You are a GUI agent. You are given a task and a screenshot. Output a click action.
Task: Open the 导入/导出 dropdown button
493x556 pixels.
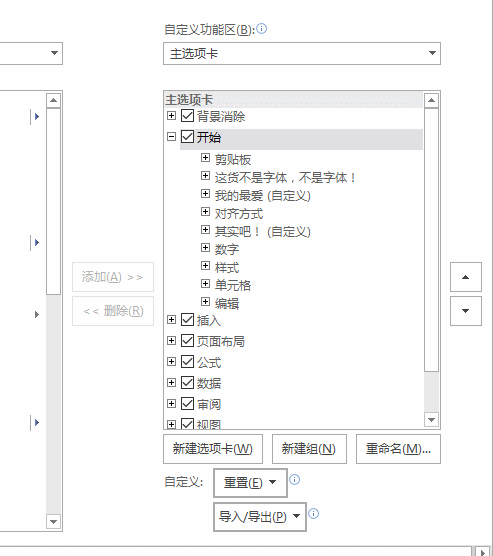260,517
